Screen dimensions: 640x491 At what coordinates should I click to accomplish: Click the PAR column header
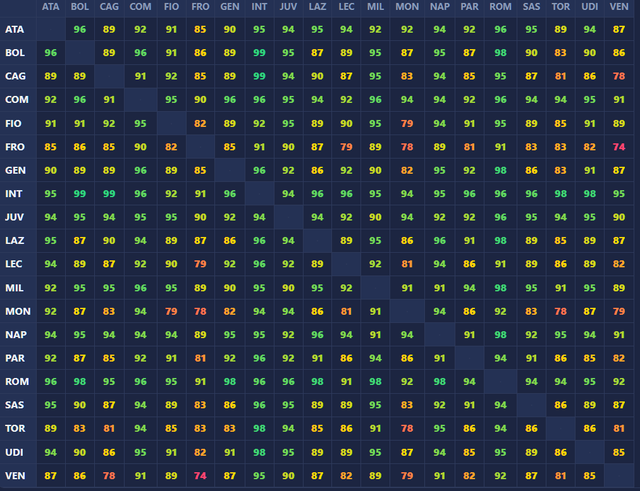469,7
